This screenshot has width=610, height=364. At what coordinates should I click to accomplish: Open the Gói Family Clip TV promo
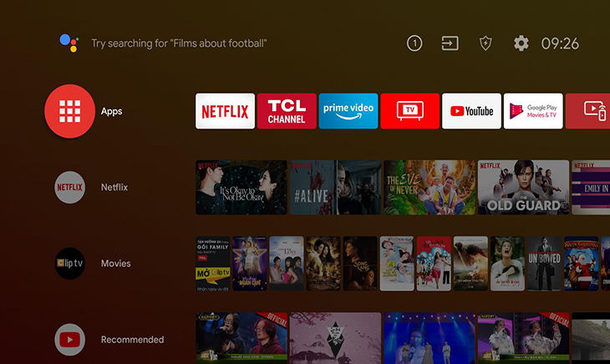213,263
